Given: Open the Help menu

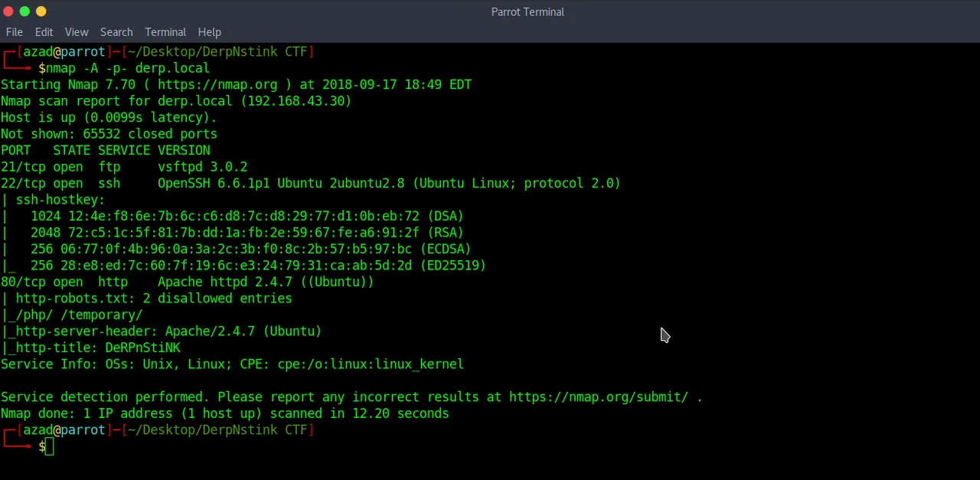Looking at the screenshot, I should click(x=209, y=32).
